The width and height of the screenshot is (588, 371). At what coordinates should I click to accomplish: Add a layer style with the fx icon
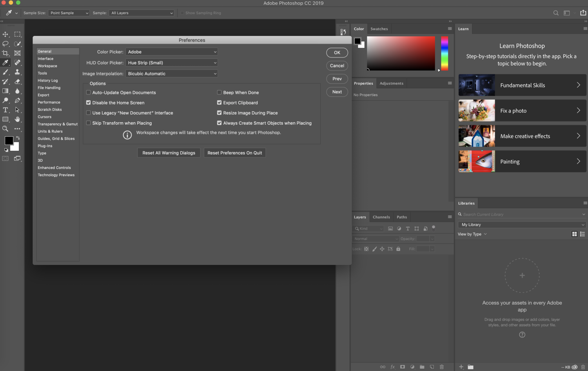[x=392, y=367]
